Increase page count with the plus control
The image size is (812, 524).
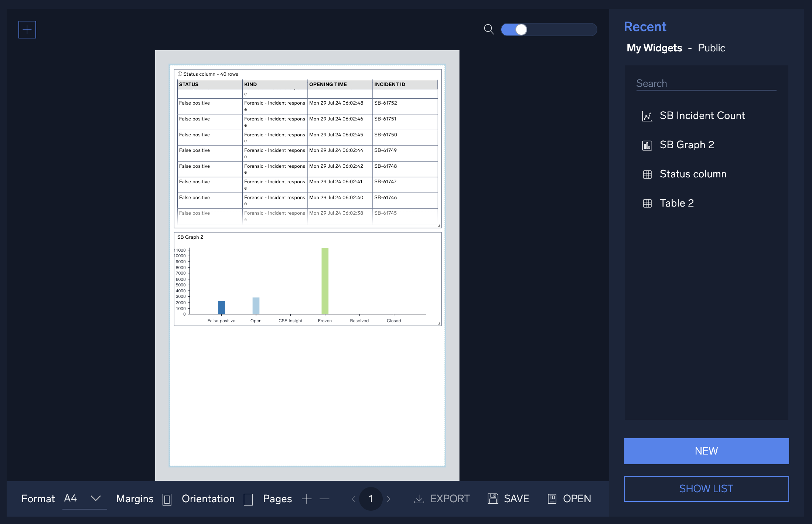307,499
